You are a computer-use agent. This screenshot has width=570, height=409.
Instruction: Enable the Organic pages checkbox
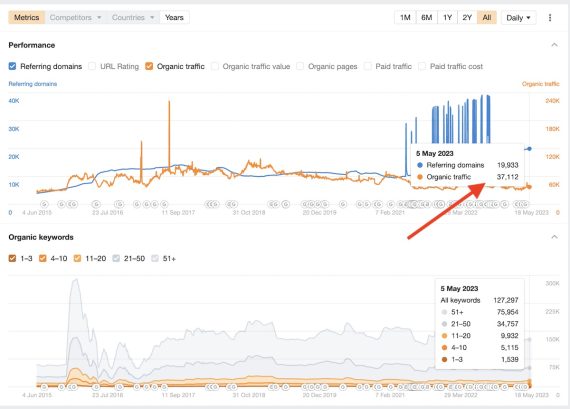[x=300, y=66]
